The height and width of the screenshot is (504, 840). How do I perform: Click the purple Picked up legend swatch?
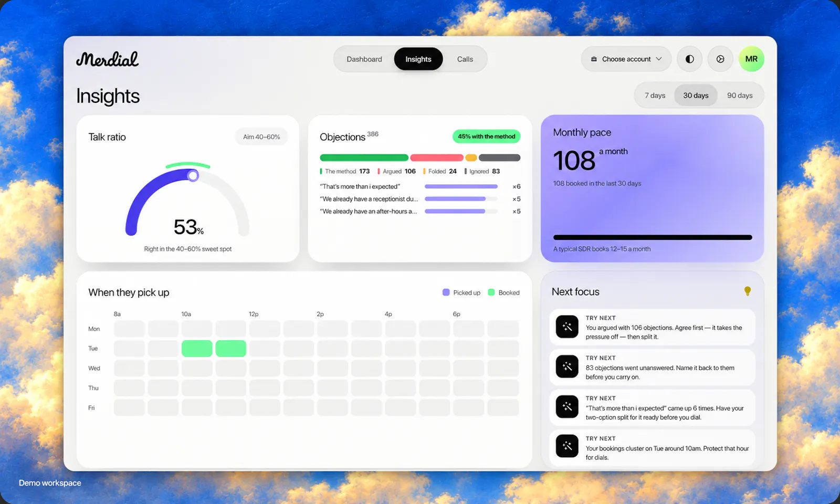(x=446, y=292)
